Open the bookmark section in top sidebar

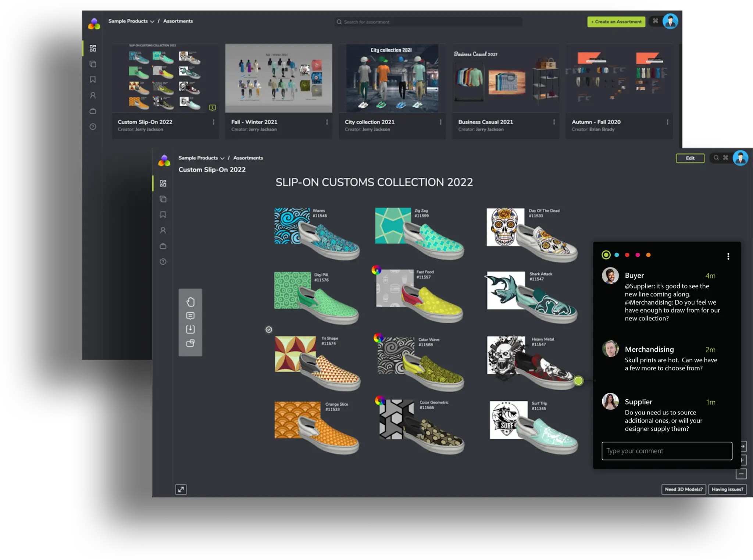[x=93, y=80]
